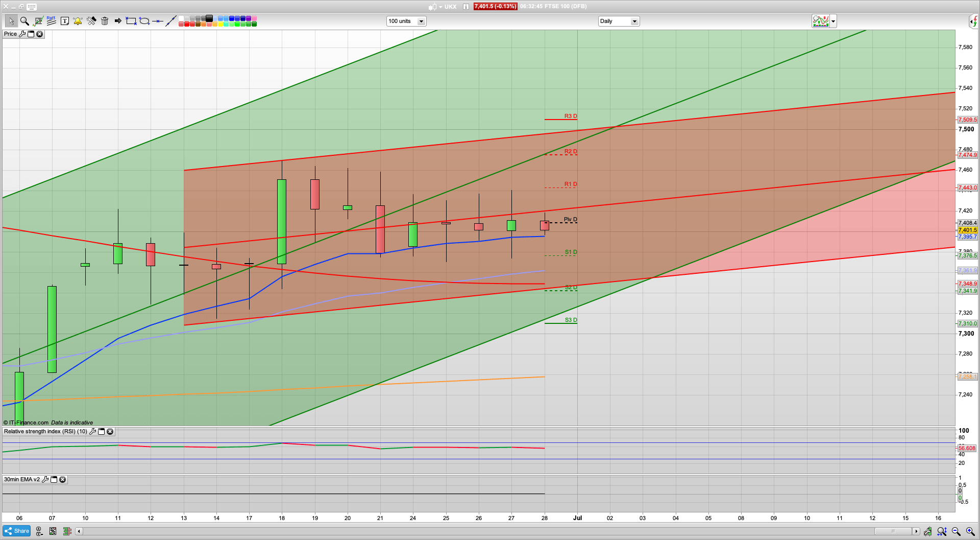Click the detach icon left of UKX

(x=433, y=7)
